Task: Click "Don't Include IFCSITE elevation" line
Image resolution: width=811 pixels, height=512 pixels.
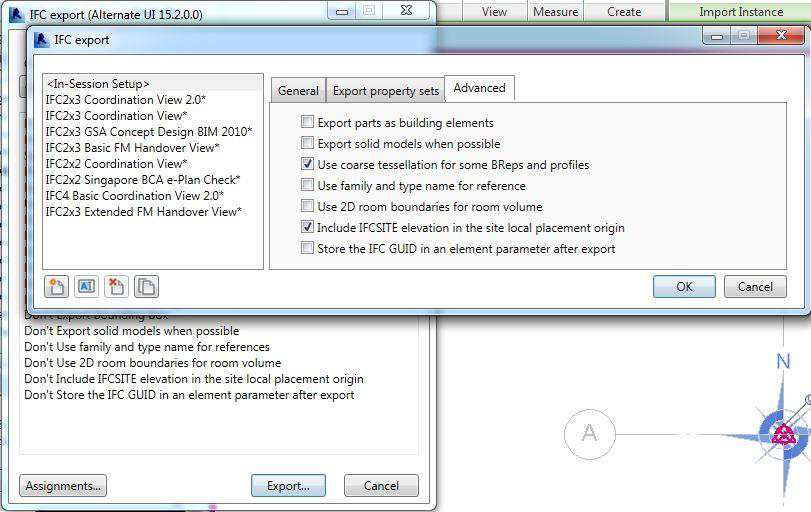Action: tap(194, 379)
